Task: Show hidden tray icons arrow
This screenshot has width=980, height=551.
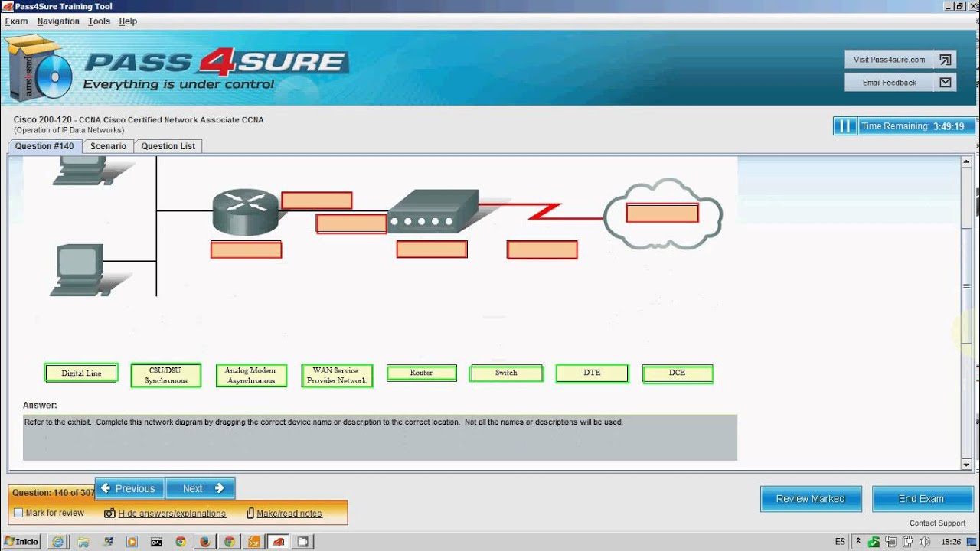Action: pos(859,541)
